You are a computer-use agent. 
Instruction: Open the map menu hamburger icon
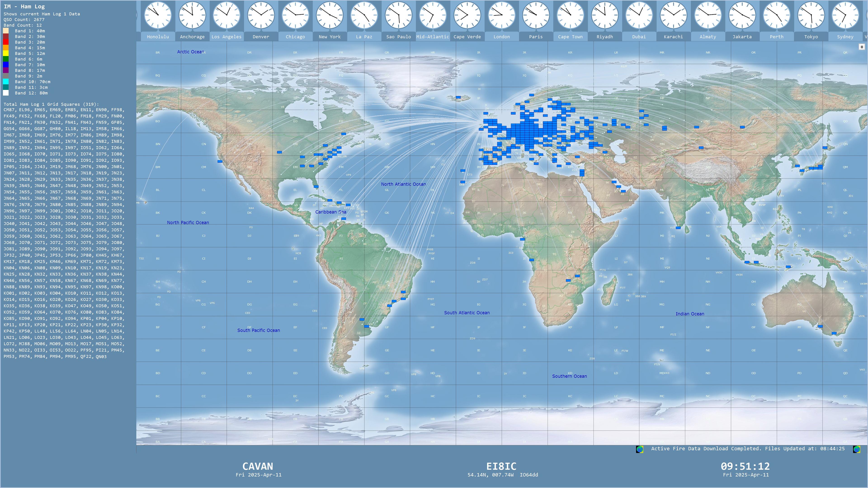[862, 47]
